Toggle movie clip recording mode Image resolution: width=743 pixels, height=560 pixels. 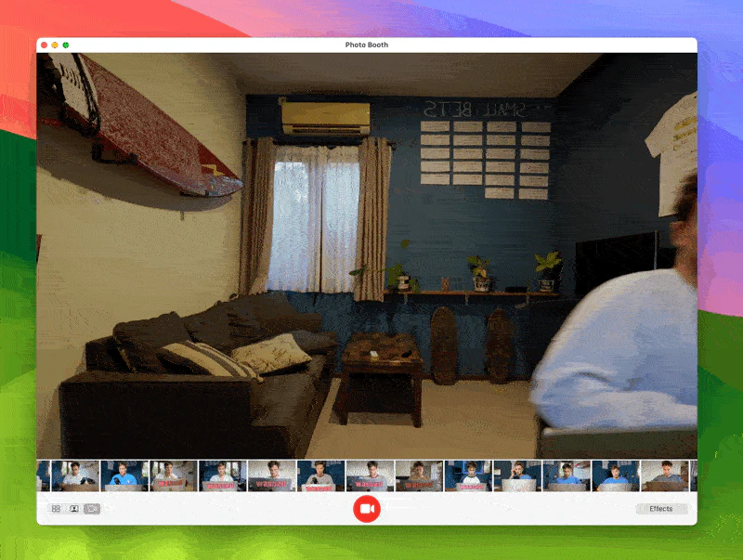[x=92, y=509]
